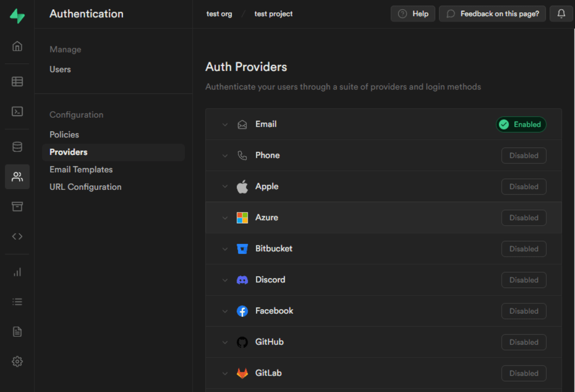This screenshot has height=392, width=575.
Task: Open the Reports bar chart icon
Action: 17,272
